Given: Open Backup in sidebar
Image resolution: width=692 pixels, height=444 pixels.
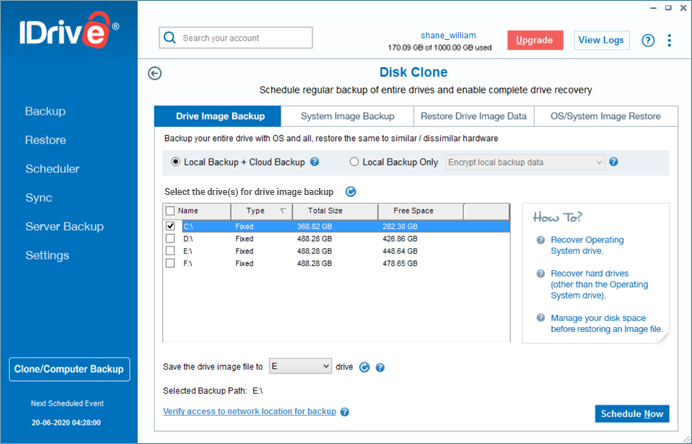Looking at the screenshot, I should (x=45, y=111).
